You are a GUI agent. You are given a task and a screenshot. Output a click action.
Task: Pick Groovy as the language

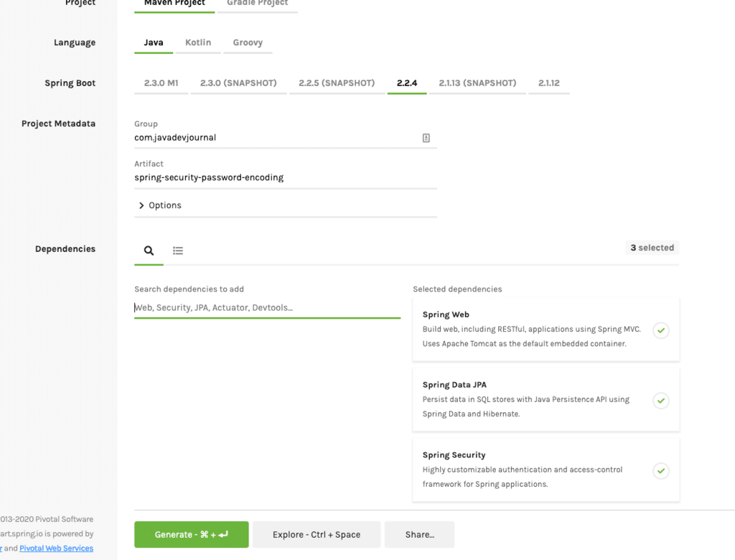pos(248,42)
